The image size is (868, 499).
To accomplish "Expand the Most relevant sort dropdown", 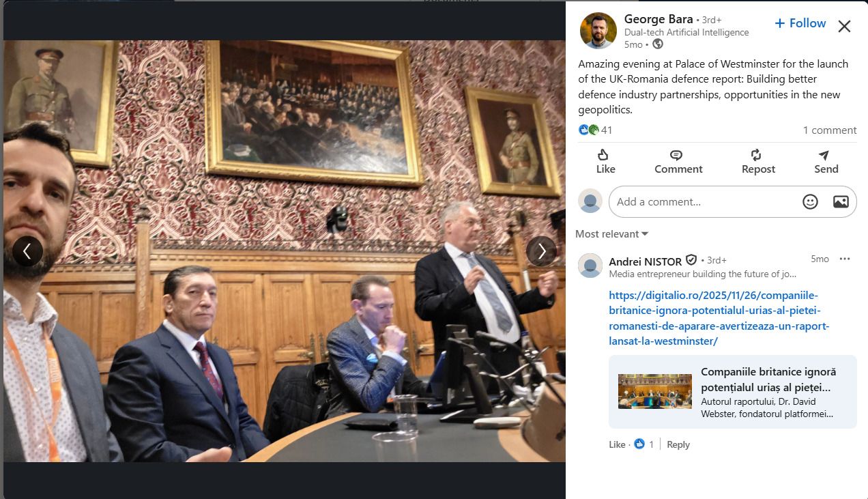I will 611,233.
